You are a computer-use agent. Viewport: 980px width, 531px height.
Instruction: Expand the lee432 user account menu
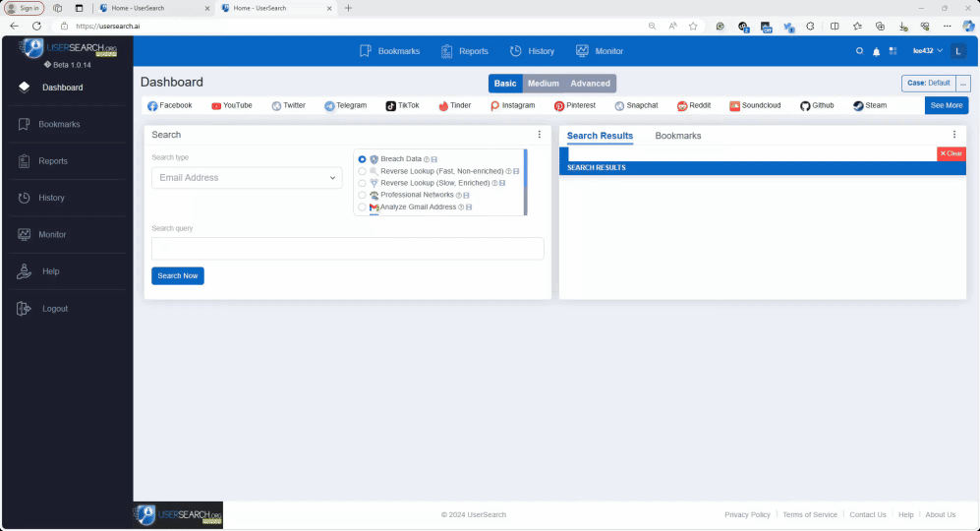927,51
